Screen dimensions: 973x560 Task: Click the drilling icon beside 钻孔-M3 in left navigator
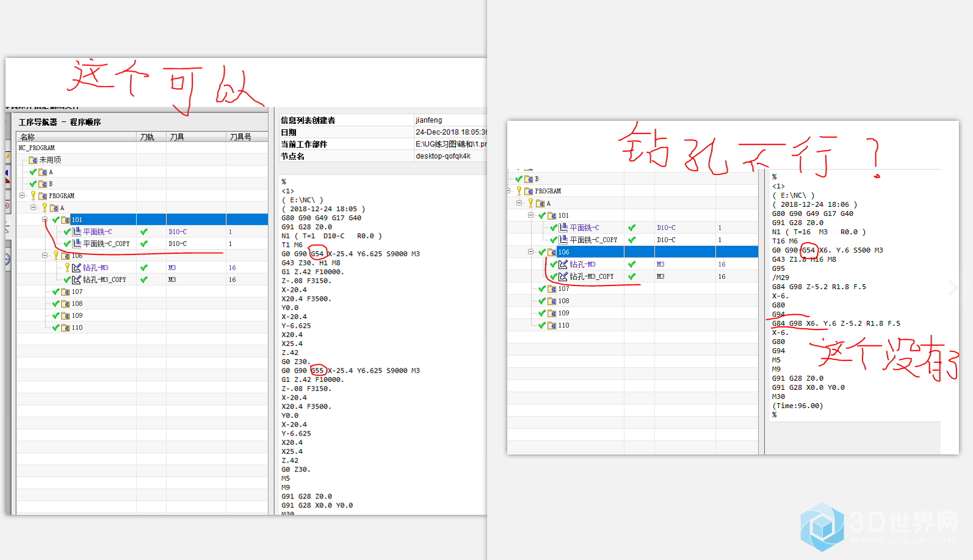(77, 267)
